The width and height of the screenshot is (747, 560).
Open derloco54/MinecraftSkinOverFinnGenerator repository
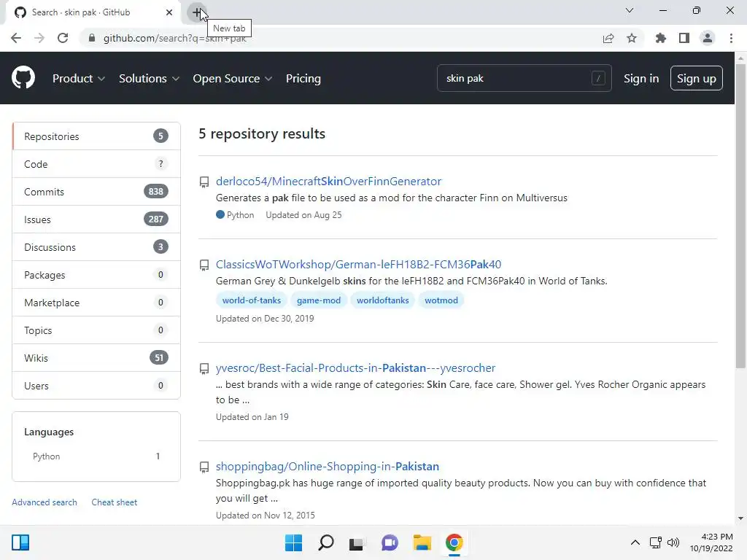328,182
